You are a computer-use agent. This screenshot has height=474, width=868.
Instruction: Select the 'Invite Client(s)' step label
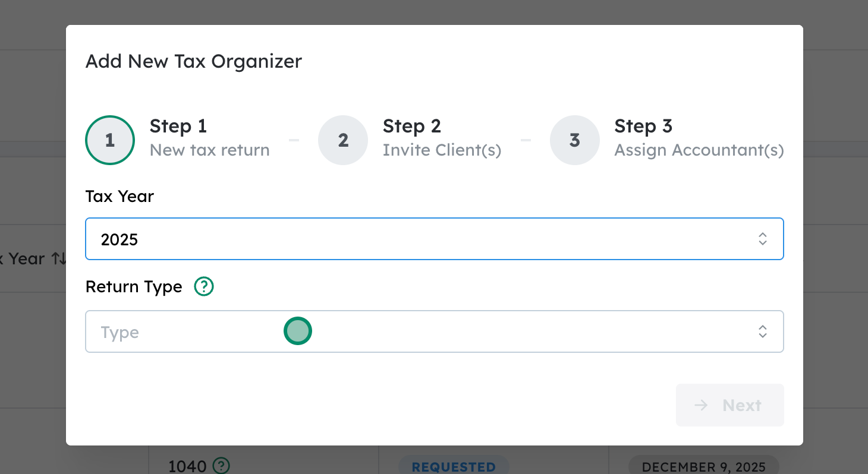click(442, 150)
